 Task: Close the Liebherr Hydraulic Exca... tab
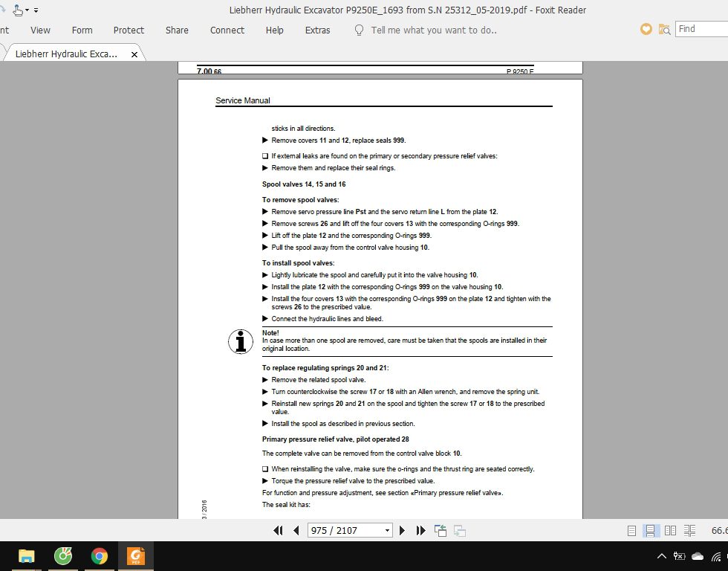(x=134, y=54)
